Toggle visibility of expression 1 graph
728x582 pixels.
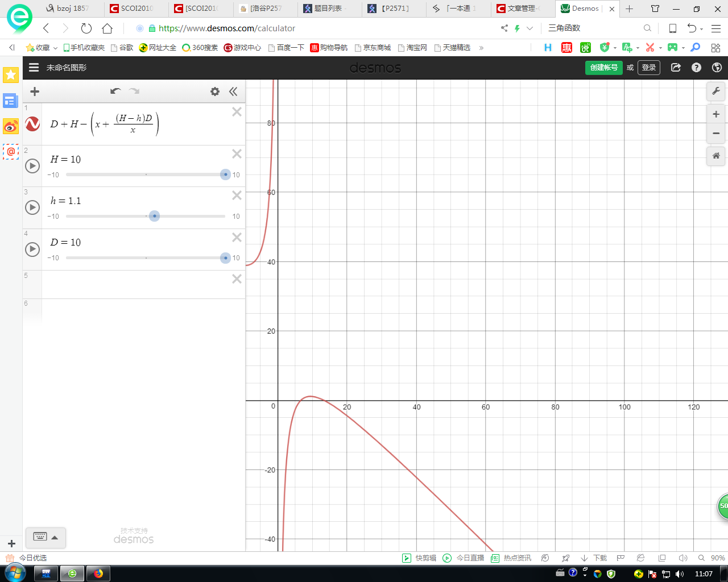32,124
